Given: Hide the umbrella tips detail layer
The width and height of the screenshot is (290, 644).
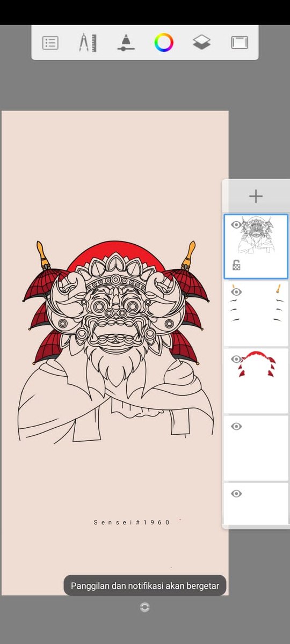Looking at the screenshot, I should [x=236, y=292].
